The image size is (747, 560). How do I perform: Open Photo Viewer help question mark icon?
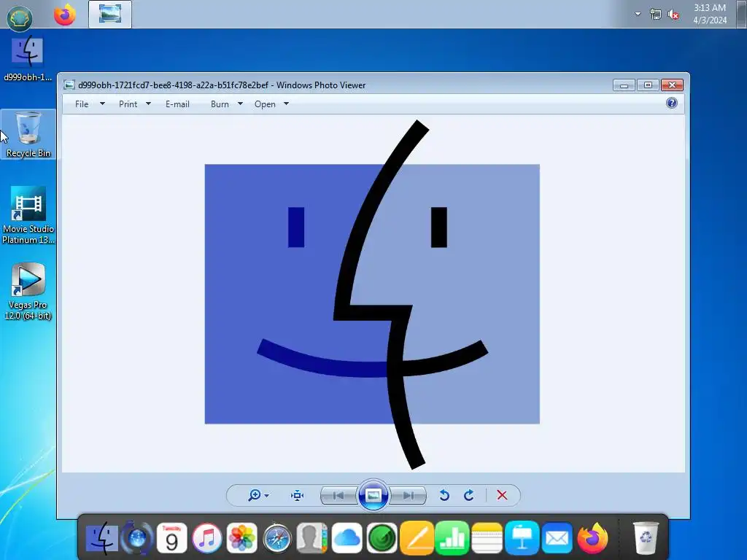tap(672, 103)
